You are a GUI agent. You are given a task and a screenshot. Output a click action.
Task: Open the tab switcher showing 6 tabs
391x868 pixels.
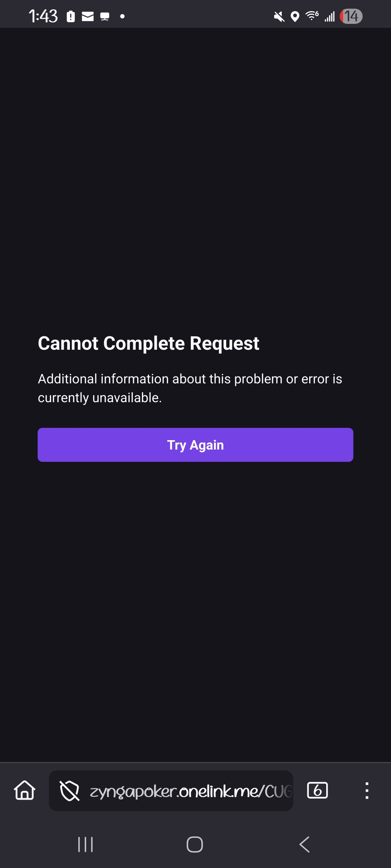pyautogui.click(x=317, y=790)
